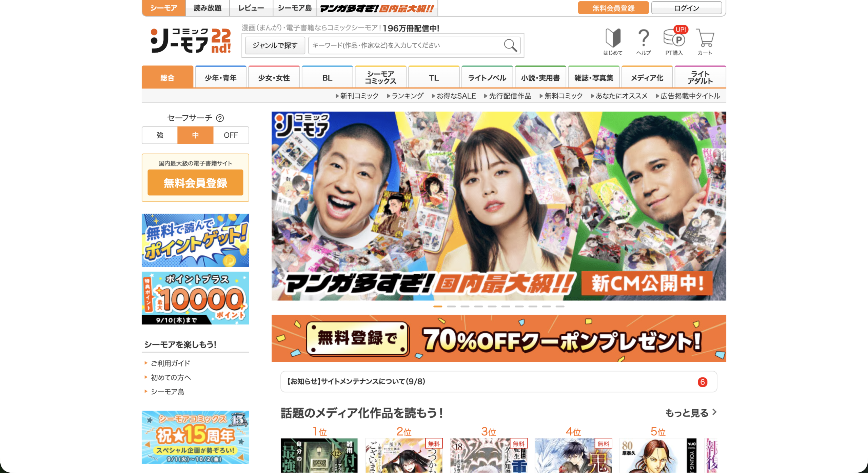Screen dimensions: 868x473
Task: Select the 雑誌・写真集 category tab
Action: [594, 77]
